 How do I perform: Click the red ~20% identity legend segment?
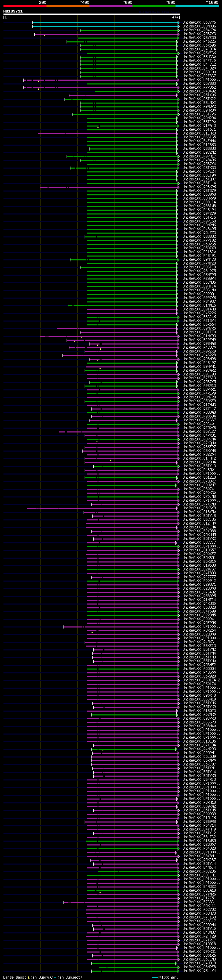tap(25, 7)
